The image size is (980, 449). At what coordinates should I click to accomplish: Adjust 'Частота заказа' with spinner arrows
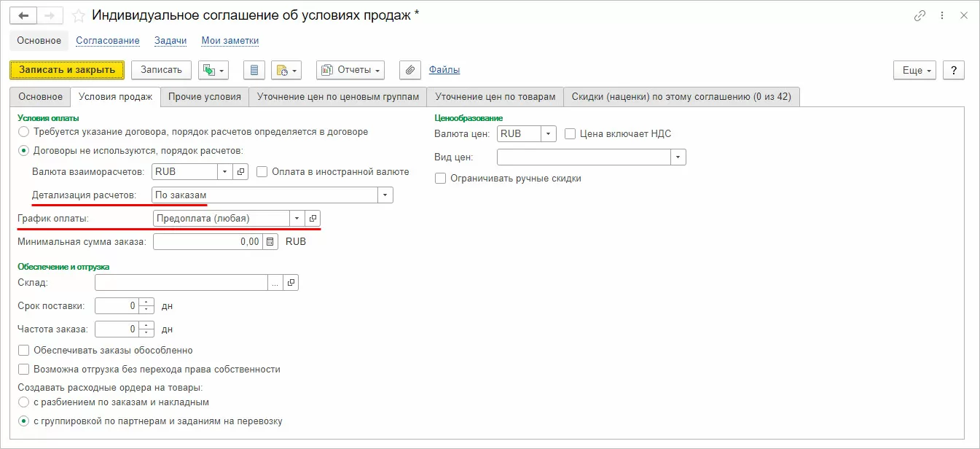coord(147,329)
